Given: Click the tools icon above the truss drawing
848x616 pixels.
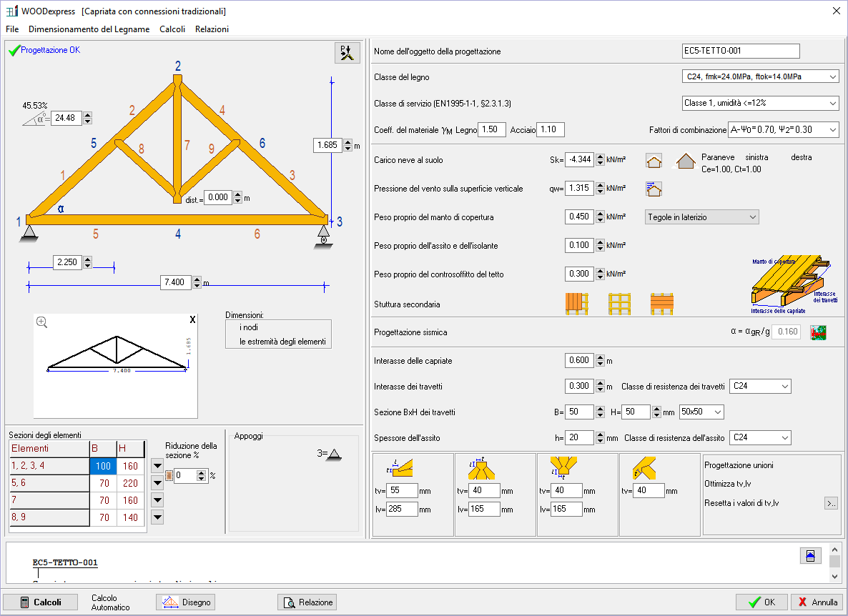Looking at the screenshot, I should 347,53.
